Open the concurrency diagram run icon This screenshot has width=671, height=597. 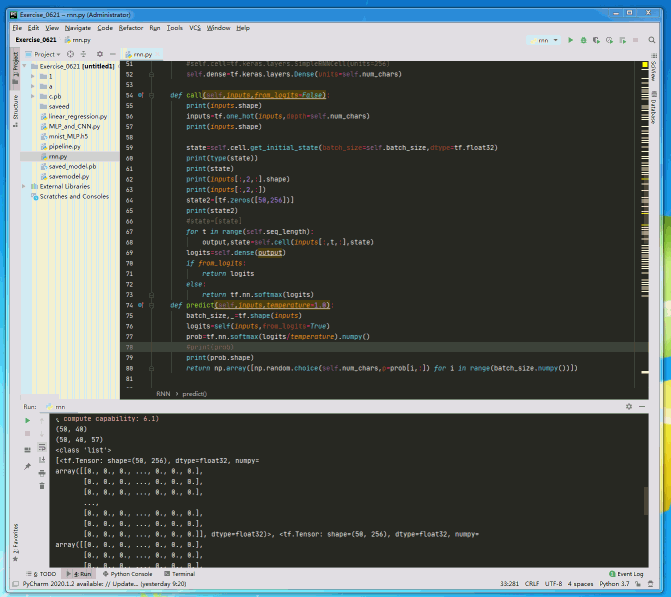623,40
